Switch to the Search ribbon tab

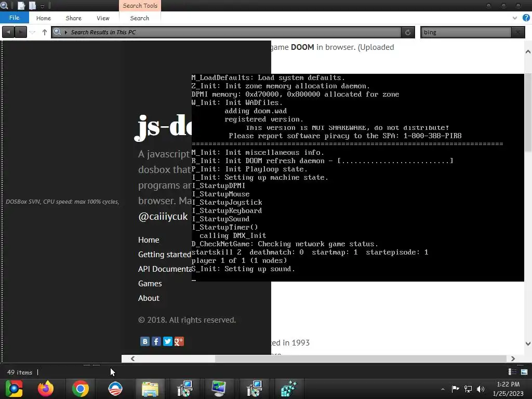(x=139, y=18)
